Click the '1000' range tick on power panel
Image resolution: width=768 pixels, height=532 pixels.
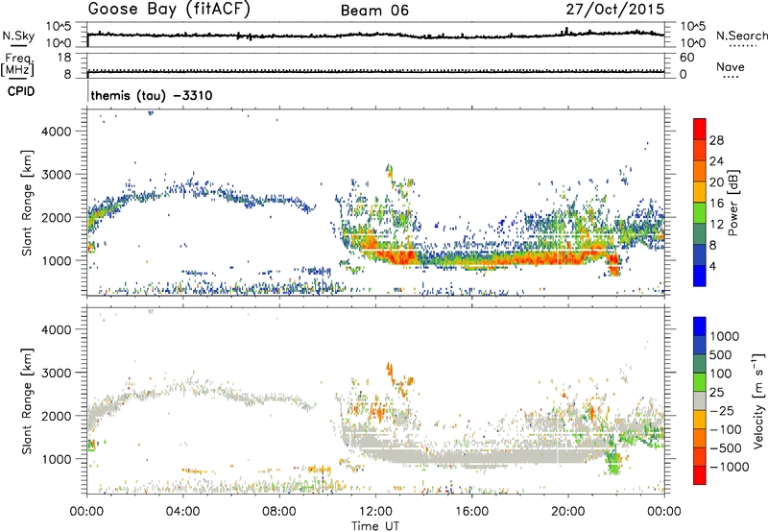click(x=57, y=260)
